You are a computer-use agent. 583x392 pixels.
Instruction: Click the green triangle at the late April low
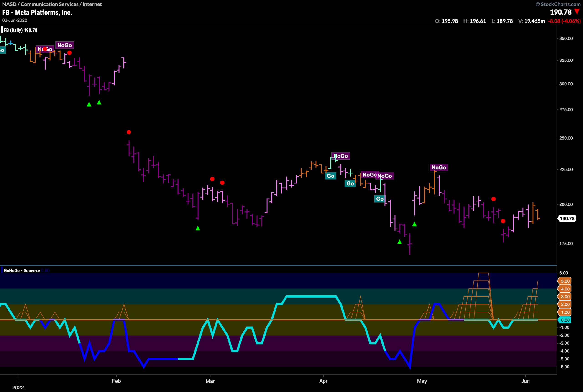click(400, 242)
